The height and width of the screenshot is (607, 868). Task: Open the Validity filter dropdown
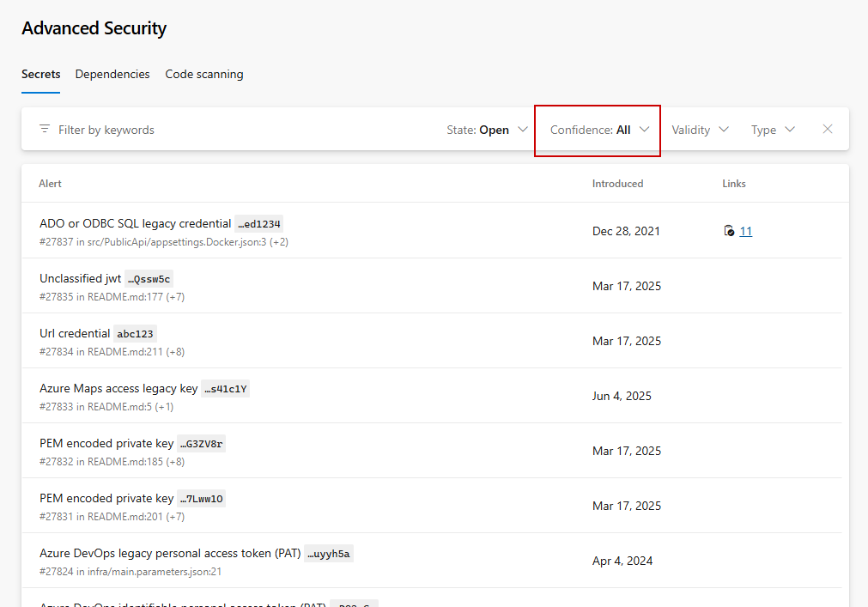coord(700,130)
